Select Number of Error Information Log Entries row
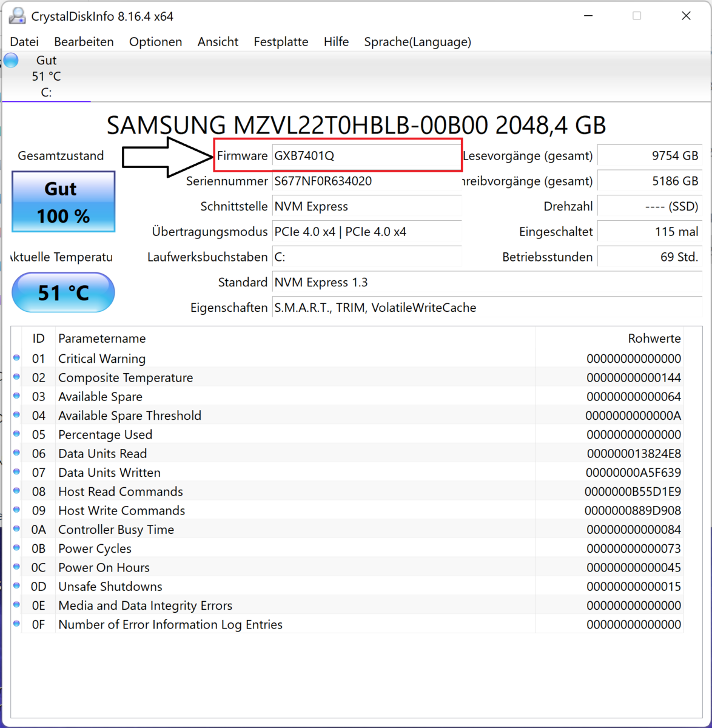712x728 pixels. [x=347, y=624]
